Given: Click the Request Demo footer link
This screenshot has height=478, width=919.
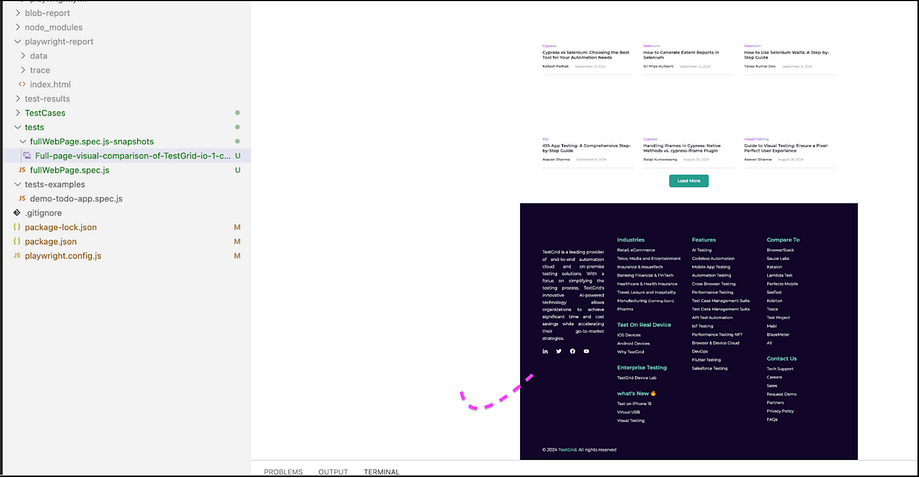Looking at the screenshot, I should 781,394.
